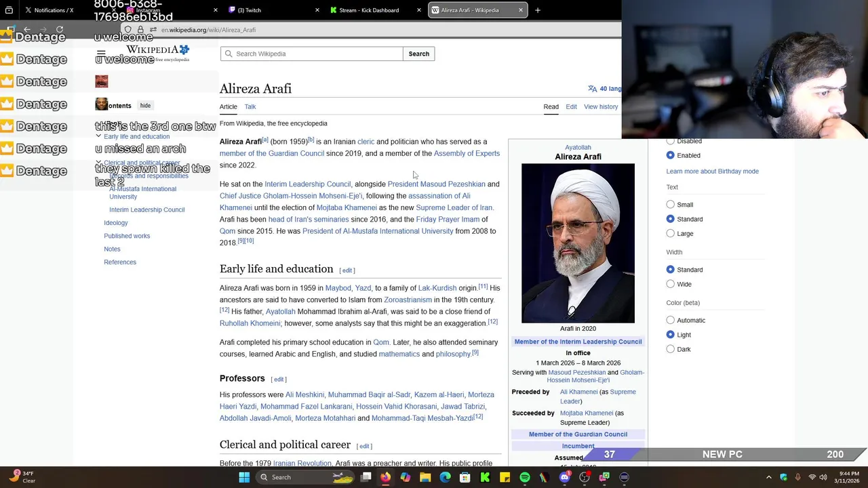Open Microsoft Edge from the taskbar
Screen dimensions: 868x488
click(445, 477)
